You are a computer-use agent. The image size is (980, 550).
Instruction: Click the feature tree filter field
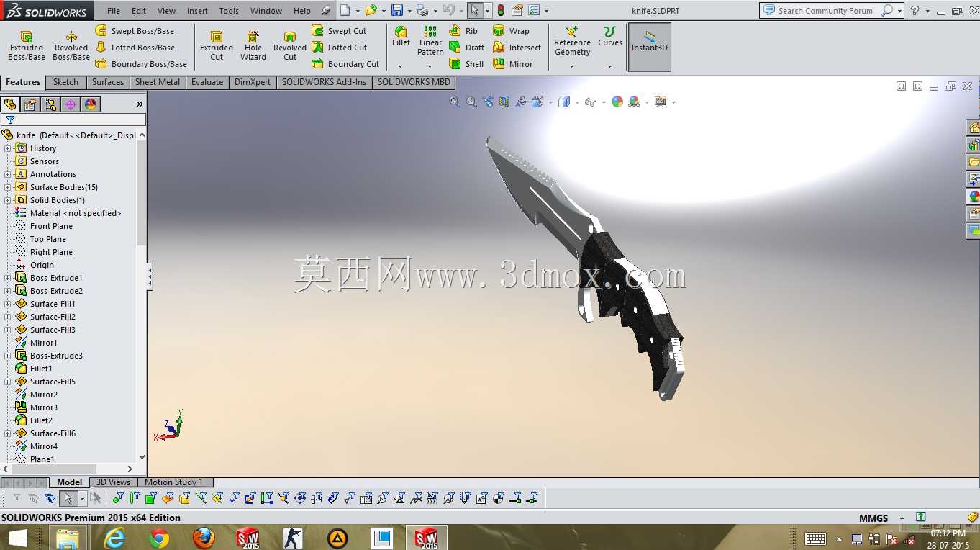[x=74, y=120]
